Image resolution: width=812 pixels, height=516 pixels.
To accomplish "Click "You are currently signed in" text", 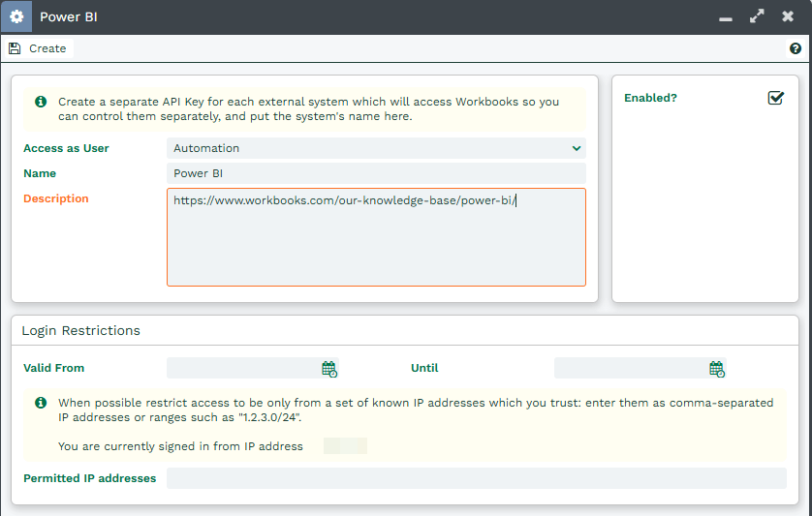I will tap(180, 446).
